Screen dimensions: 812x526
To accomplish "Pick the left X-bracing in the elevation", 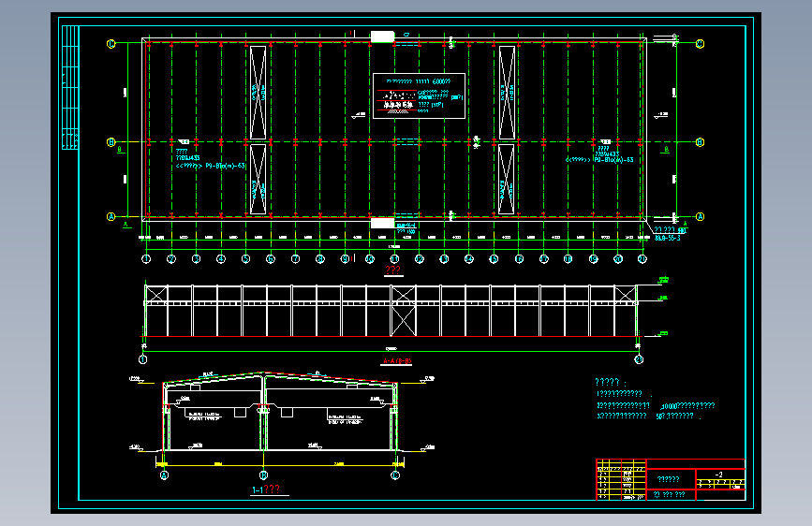I will (x=156, y=294).
